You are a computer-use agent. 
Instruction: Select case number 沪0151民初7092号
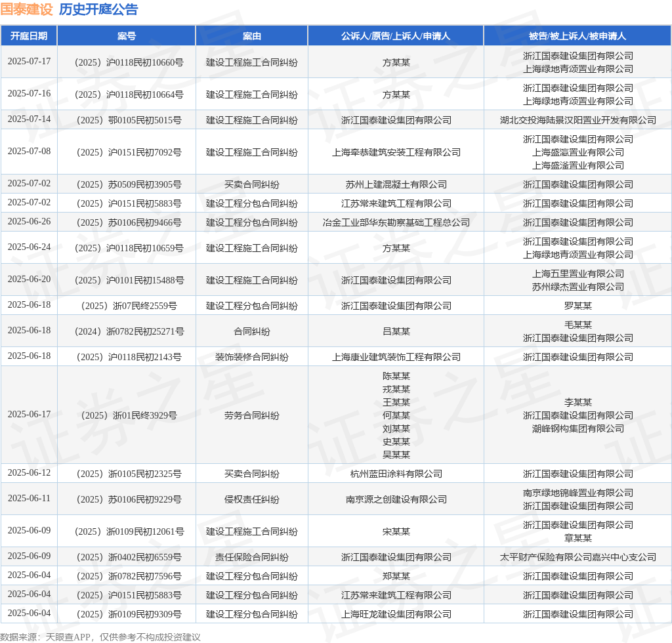coord(129,152)
